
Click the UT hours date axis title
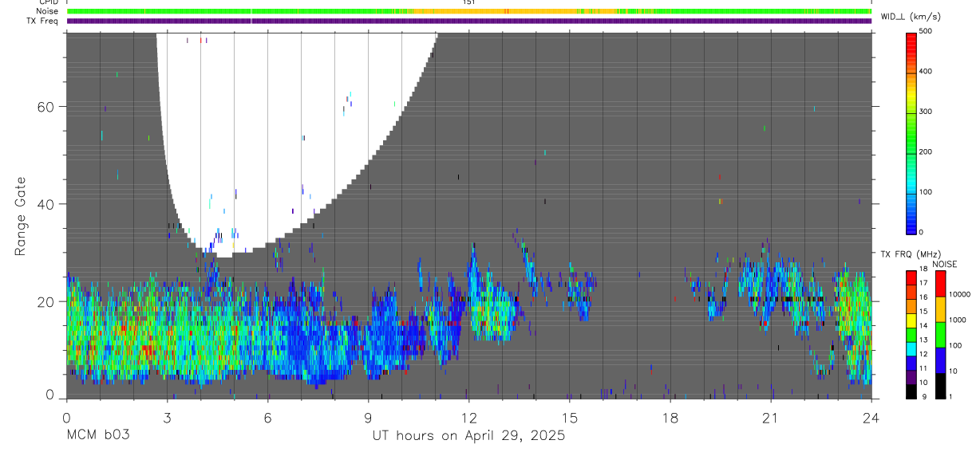[468, 435]
